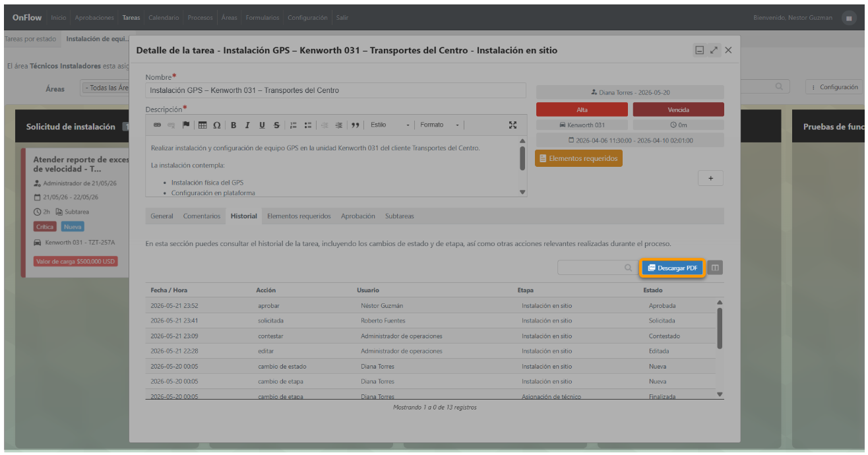The width and height of the screenshot is (868, 455).
Task: Insert a link in description editor
Action: [x=157, y=125]
